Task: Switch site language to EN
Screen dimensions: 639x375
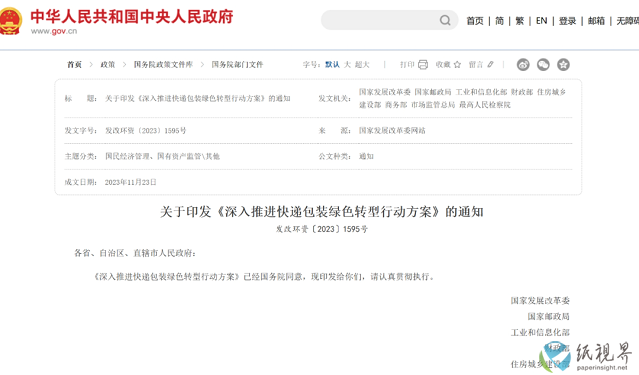Action: [x=541, y=21]
